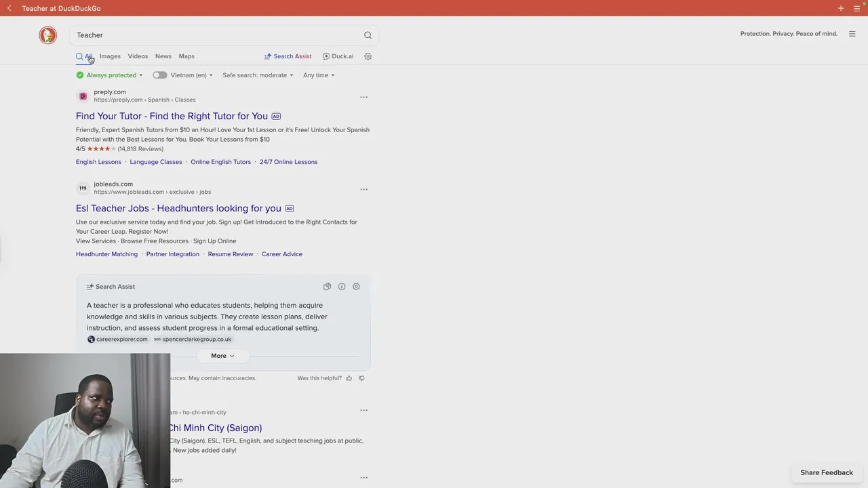Open English Lessons sitelink
The image size is (868, 488).
point(98,162)
